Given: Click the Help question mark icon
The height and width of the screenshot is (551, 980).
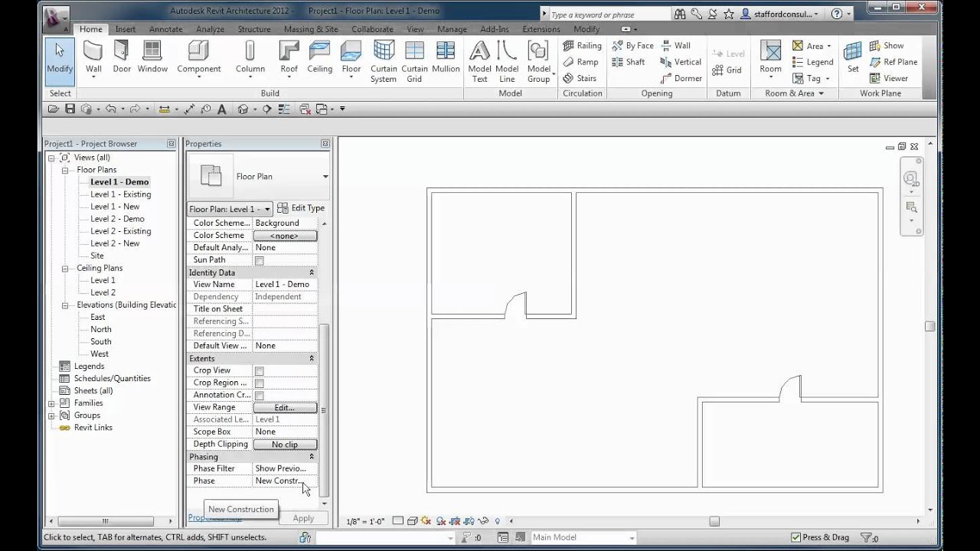Looking at the screenshot, I should (x=837, y=14).
